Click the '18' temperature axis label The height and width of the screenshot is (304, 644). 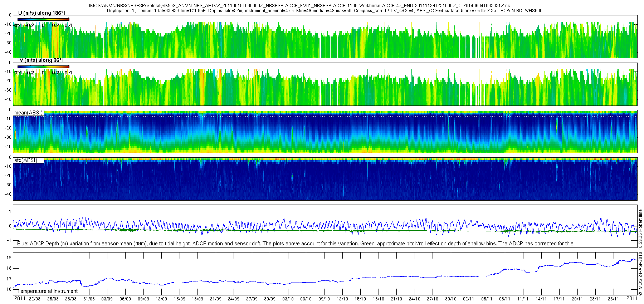(x=9, y=268)
